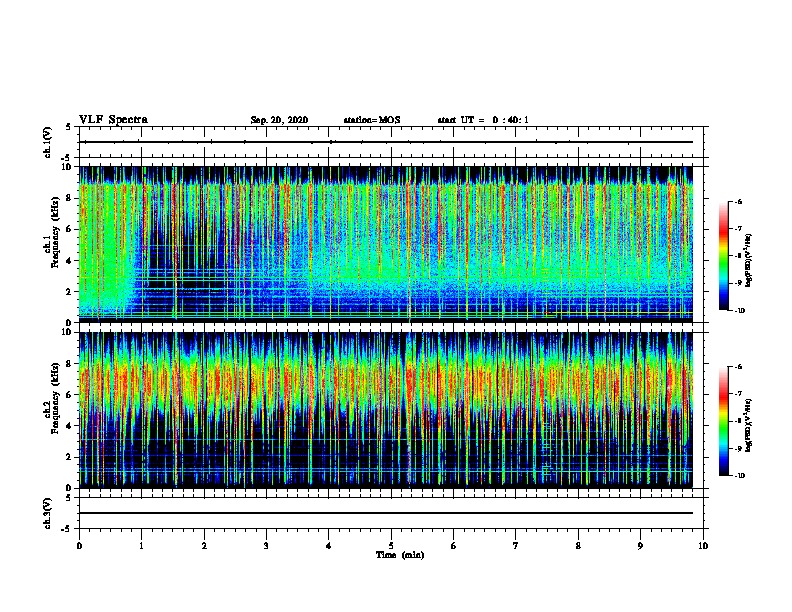Image resolution: width=792 pixels, height=612 pixels.
Task: Click the time axis tick label '9'
Action: coord(640,546)
